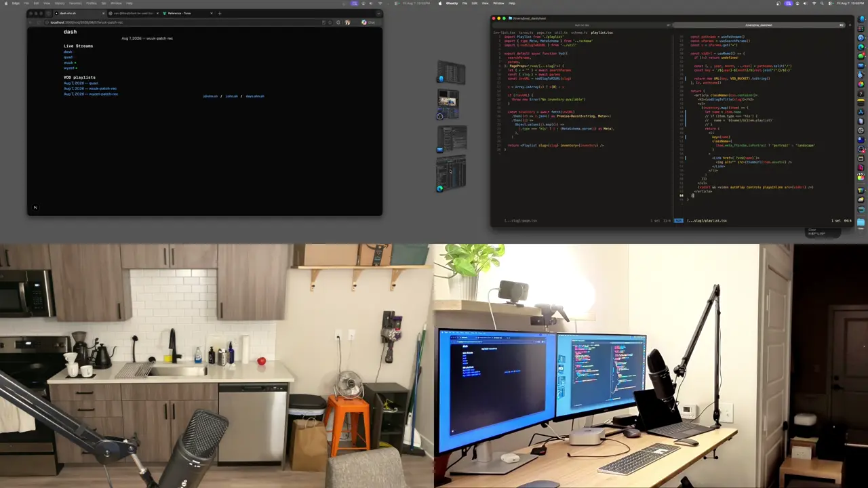Image resolution: width=868 pixels, height=488 pixels.
Task: Open Edge's History menu
Action: click(x=60, y=3)
